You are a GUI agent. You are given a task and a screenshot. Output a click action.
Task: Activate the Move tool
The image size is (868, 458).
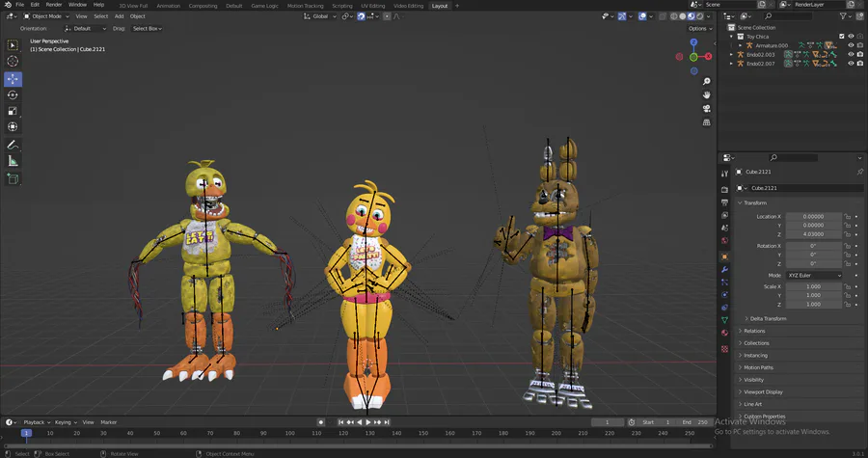pos(13,78)
